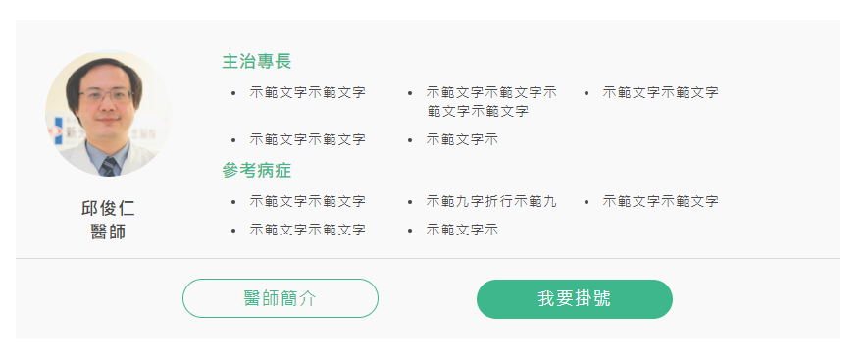
Task: Select second-row first item under 參考病症
Action: pos(308,230)
